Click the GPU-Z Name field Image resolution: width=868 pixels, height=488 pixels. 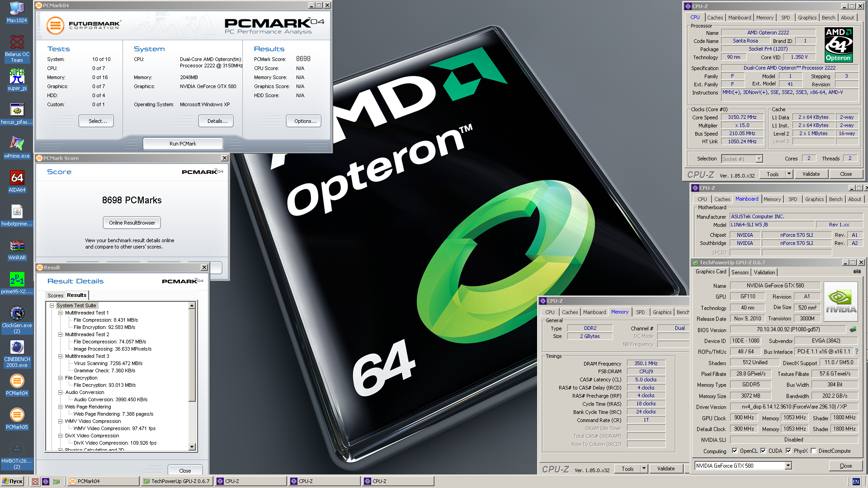[775, 286]
